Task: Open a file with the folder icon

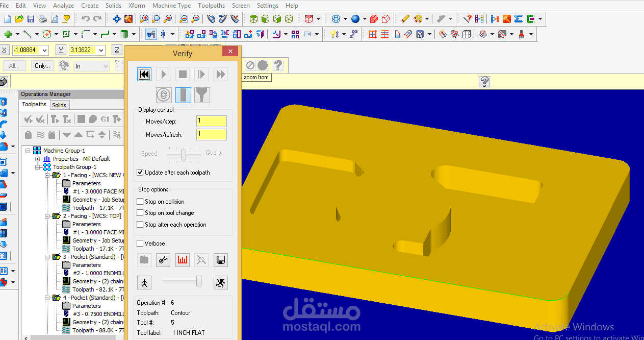Action: [x=19, y=19]
